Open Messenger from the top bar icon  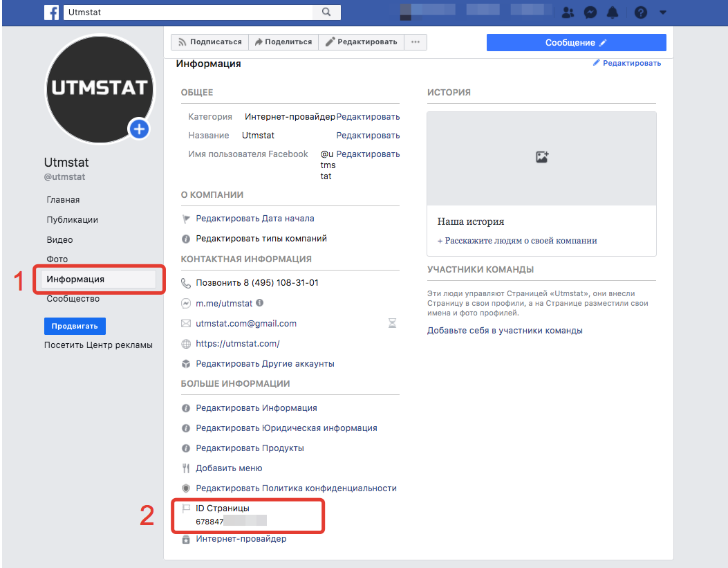[591, 12]
